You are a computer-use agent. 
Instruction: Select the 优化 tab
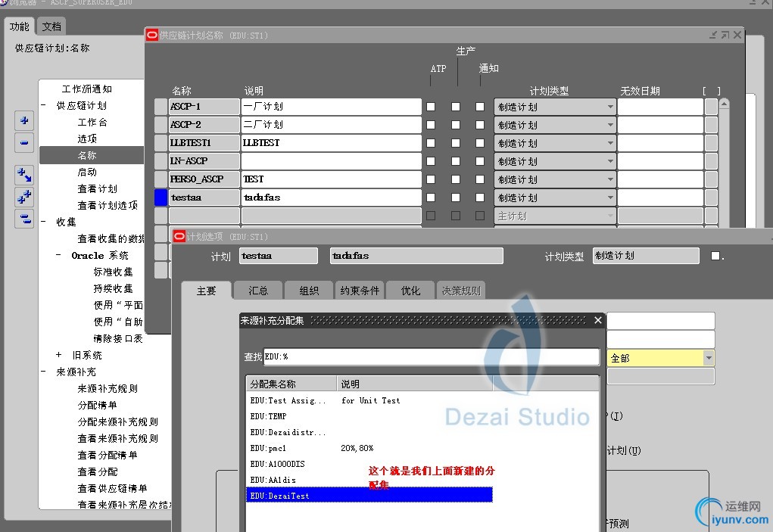point(410,291)
